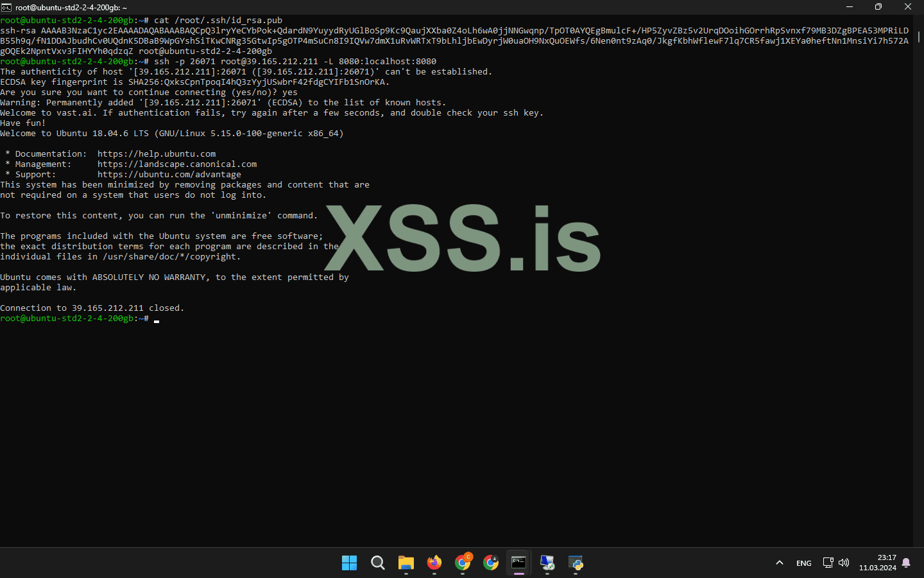Click the 'Welcome to vast.ai' line
This screenshot has height=578, width=924.
pos(272,112)
